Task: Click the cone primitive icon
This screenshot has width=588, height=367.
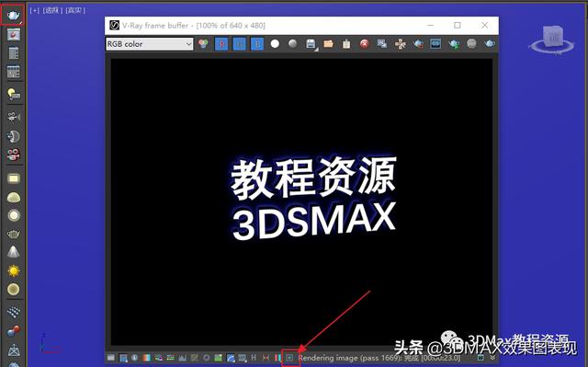Action: [14, 252]
